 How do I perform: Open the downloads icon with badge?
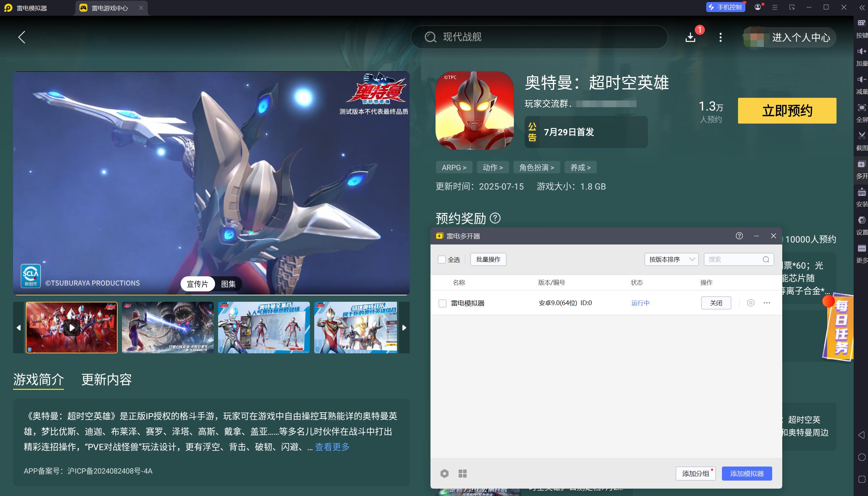click(x=690, y=37)
